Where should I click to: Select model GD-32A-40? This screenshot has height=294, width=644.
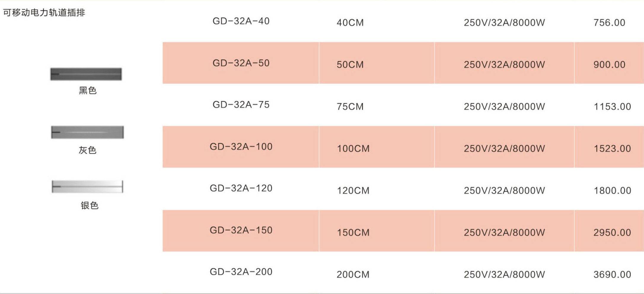click(x=241, y=21)
